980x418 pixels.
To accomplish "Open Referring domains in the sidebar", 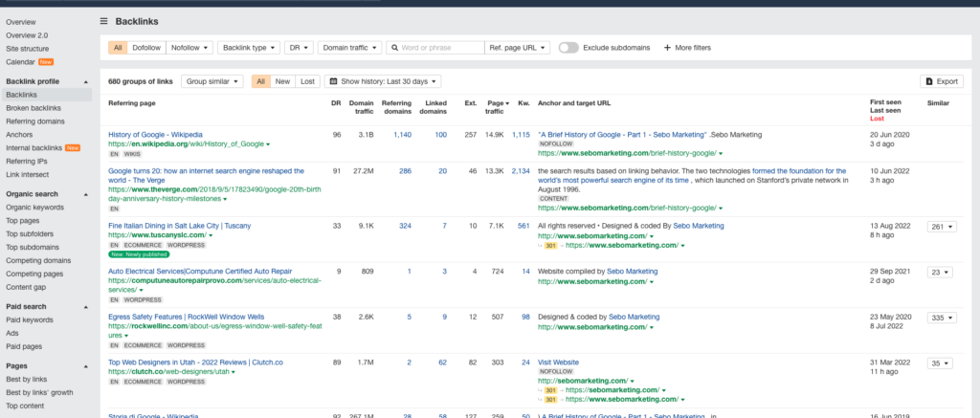I will click(x=35, y=121).
